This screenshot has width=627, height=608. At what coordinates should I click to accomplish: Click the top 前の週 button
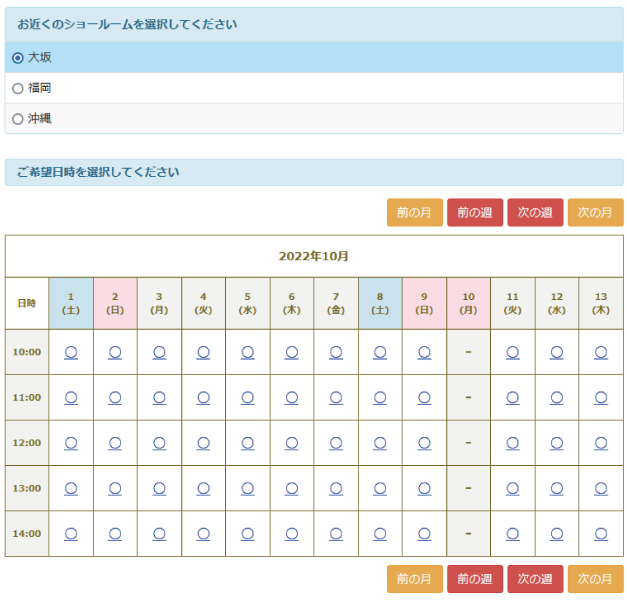coord(475,213)
